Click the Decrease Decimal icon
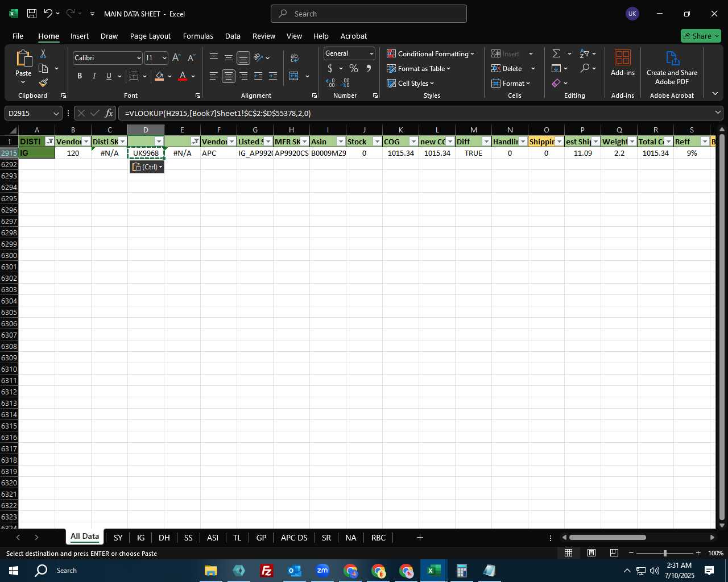The image size is (728, 582). click(345, 83)
